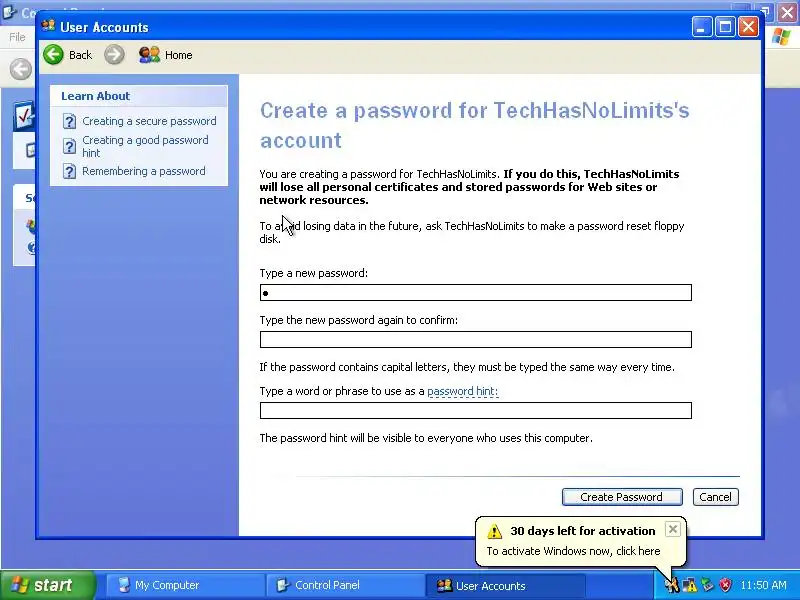Click the network warning tray icon
800x600 pixels.
tap(689, 585)
